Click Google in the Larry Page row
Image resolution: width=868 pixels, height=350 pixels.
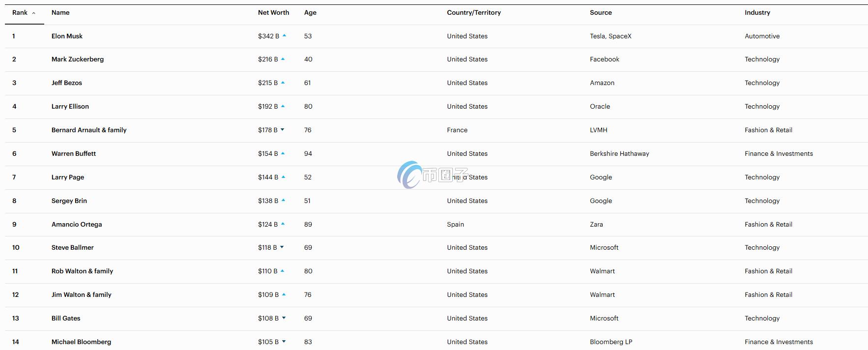(601, 177)
